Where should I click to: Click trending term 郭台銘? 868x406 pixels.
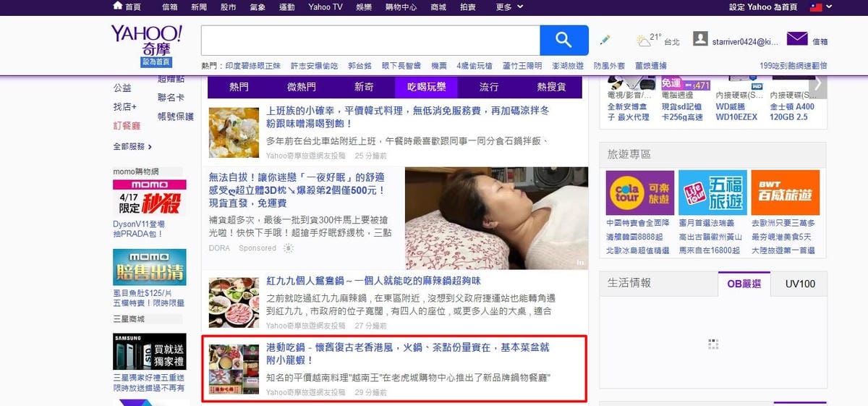point(359,66)
